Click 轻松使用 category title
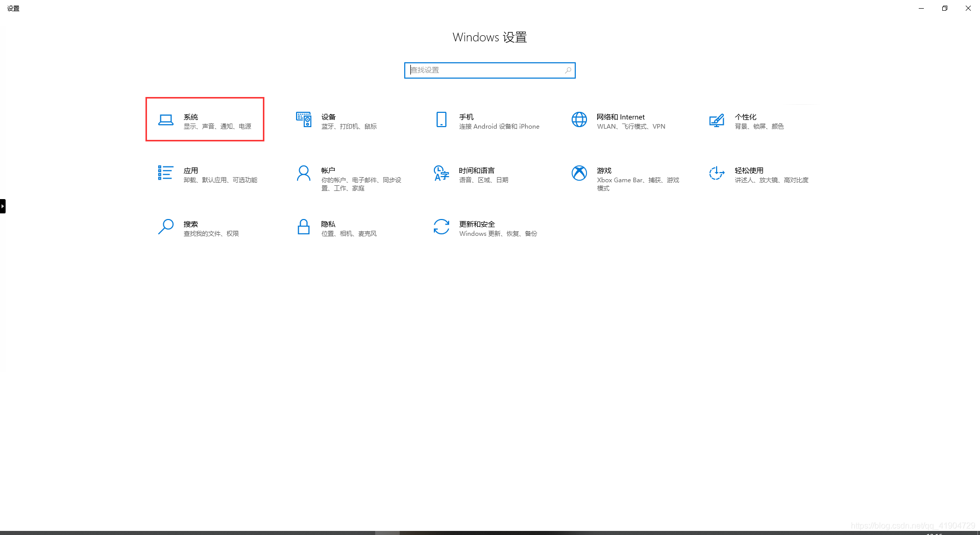Screen dimensions: 980x535 (749, 171)
